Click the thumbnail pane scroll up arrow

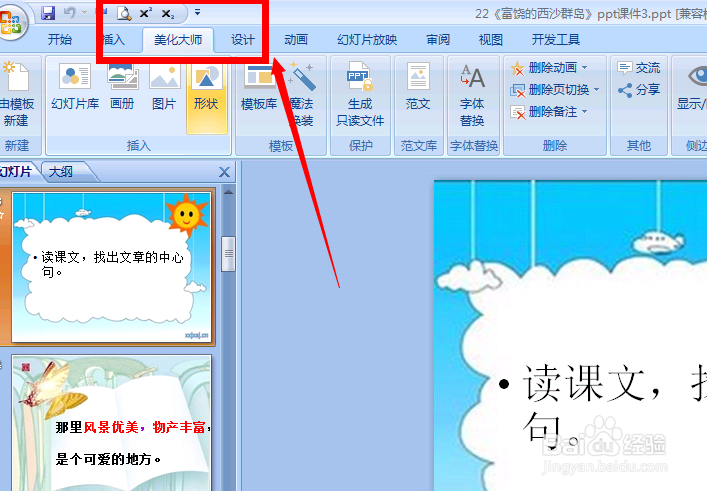tap(229, 193)
